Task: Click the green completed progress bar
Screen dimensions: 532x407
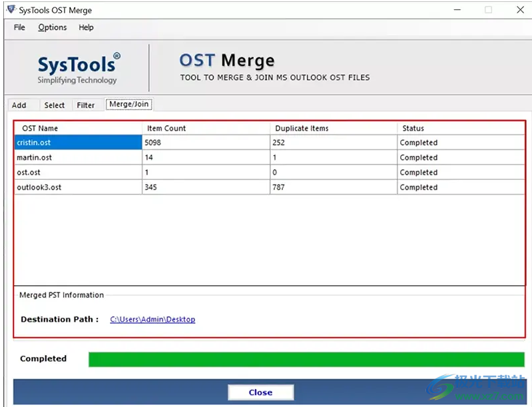Action: click(x=306, y=360)
